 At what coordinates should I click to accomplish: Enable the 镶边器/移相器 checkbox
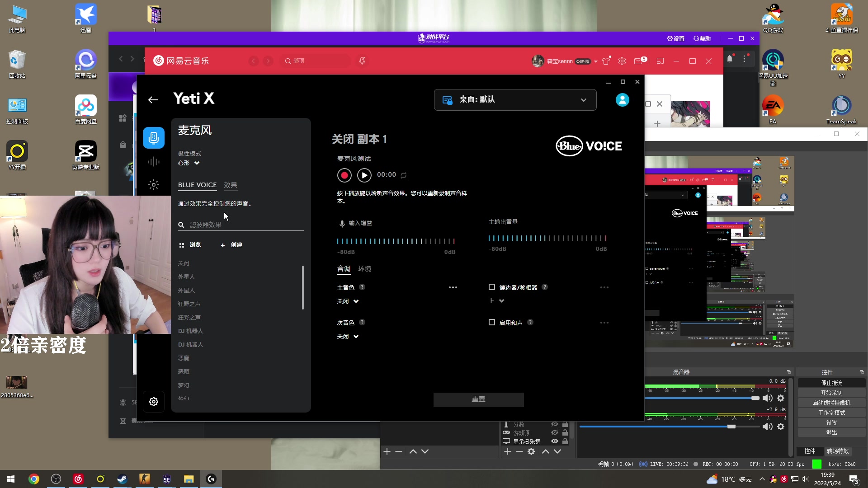[x=492, y=287]
